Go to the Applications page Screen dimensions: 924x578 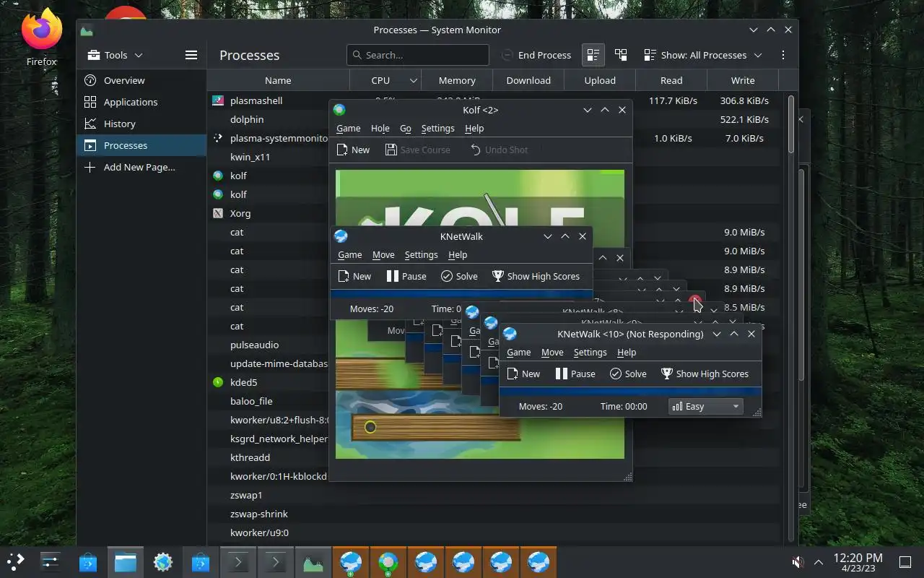tap(141, 102)
